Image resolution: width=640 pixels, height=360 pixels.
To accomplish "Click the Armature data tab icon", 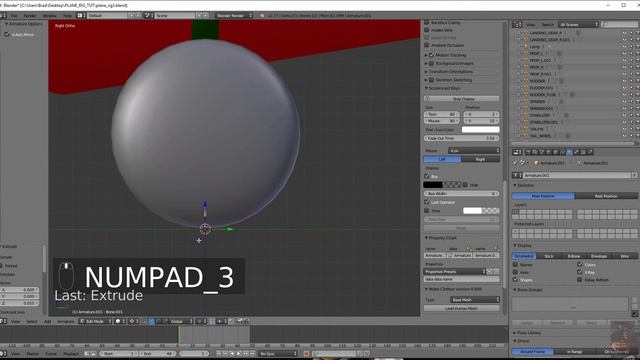I will pos(569,152).
